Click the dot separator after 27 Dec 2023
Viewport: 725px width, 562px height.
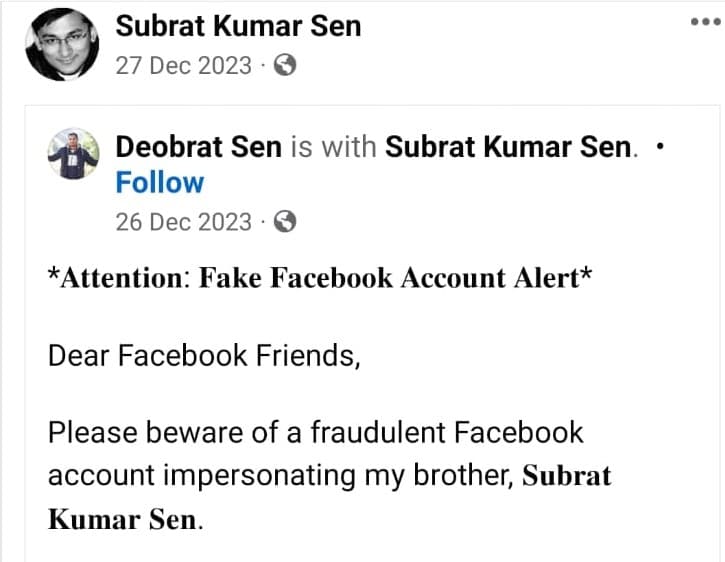tap(263, 66)
